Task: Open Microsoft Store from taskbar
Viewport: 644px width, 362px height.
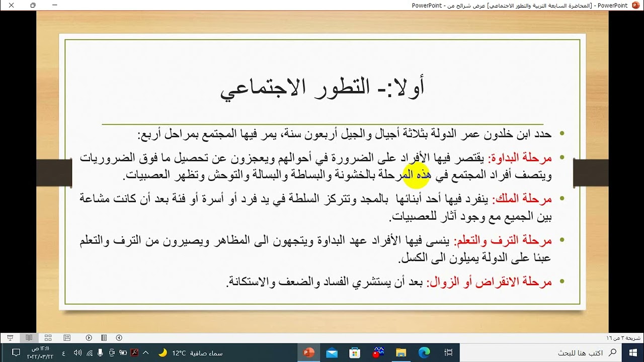Action: (355, 353)
